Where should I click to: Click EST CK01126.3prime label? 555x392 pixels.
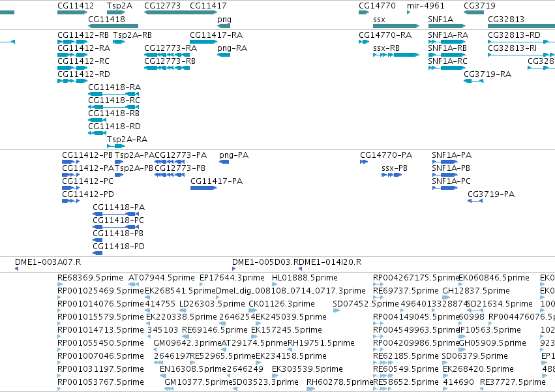[282, 304]
